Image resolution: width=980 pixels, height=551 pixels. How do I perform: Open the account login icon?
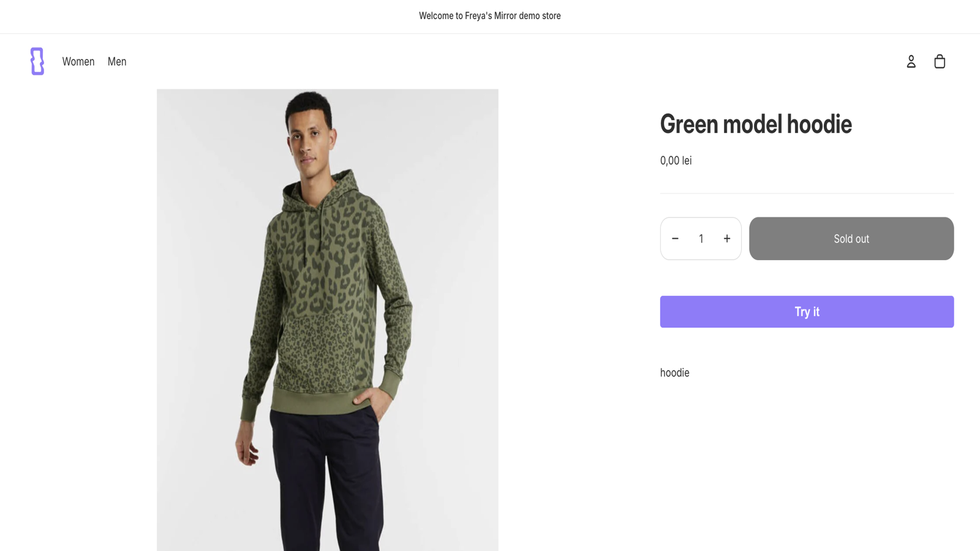coord(911,61)
